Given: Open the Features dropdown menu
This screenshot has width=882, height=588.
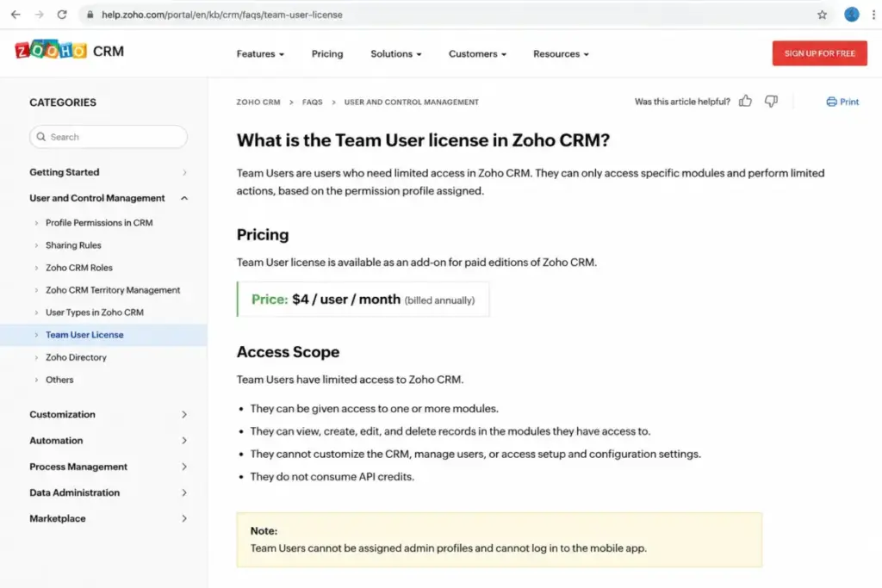Looking at the screenshot, I should pos(260,54).
